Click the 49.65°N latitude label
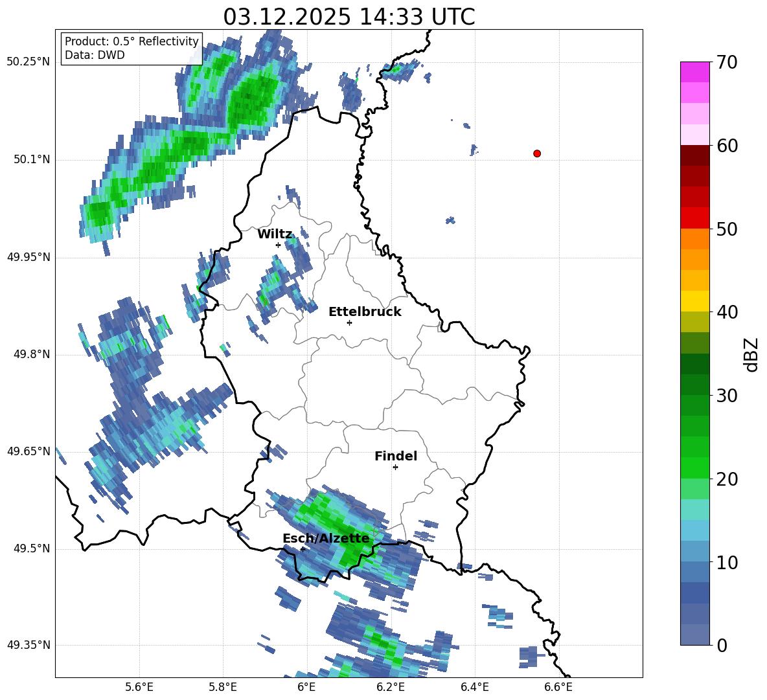The height and width of the screenshot is (700, 767). 29,451
